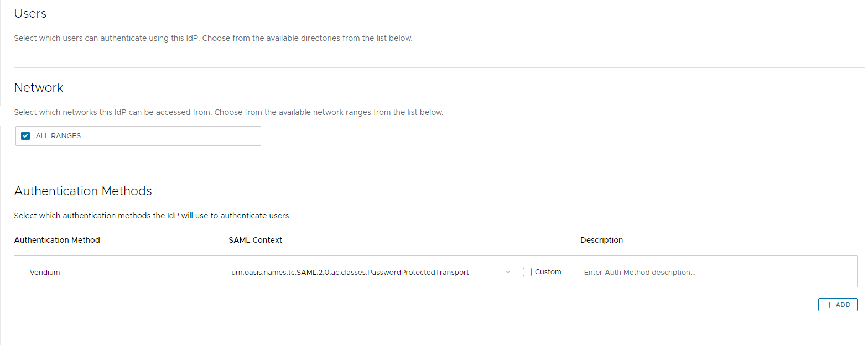The height and width of the screenshot is (345, 868).
Task: Click the Veridium authentication method field
Action: pos(117,272)
